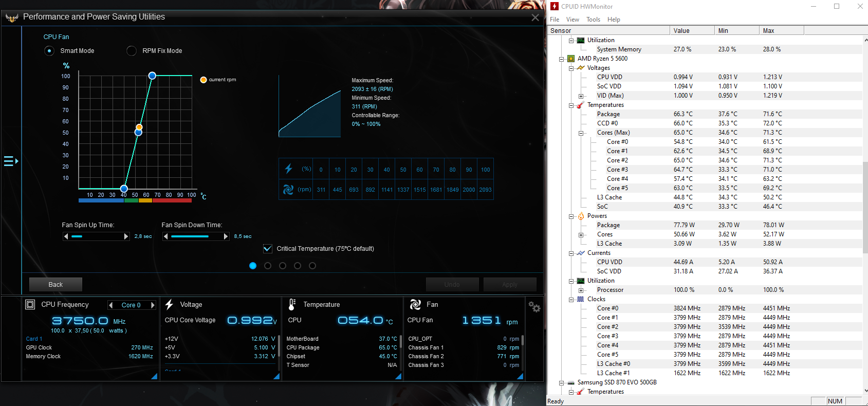The height and width of the screenshot is (406, 868).
Task: Switch to the third page indicator dot
Action: point(283,266)
